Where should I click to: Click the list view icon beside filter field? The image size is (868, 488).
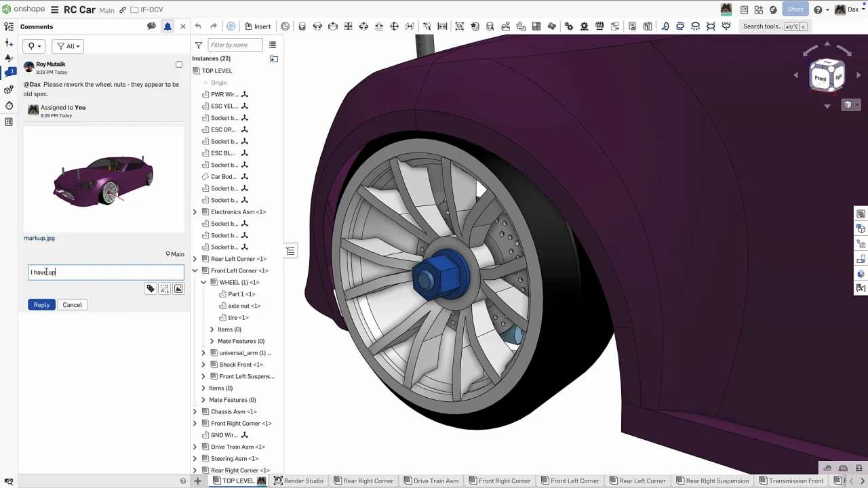[273, 45]
